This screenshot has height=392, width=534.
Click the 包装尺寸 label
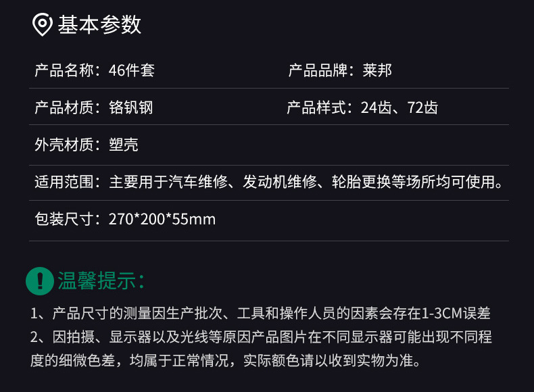click(x=66, y=219)
